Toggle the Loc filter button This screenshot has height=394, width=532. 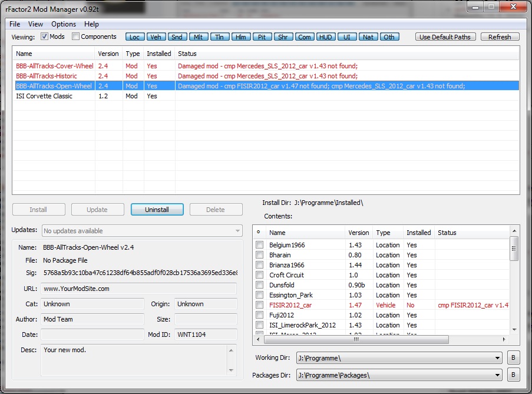pyautogui.click(x=134, y=37)
